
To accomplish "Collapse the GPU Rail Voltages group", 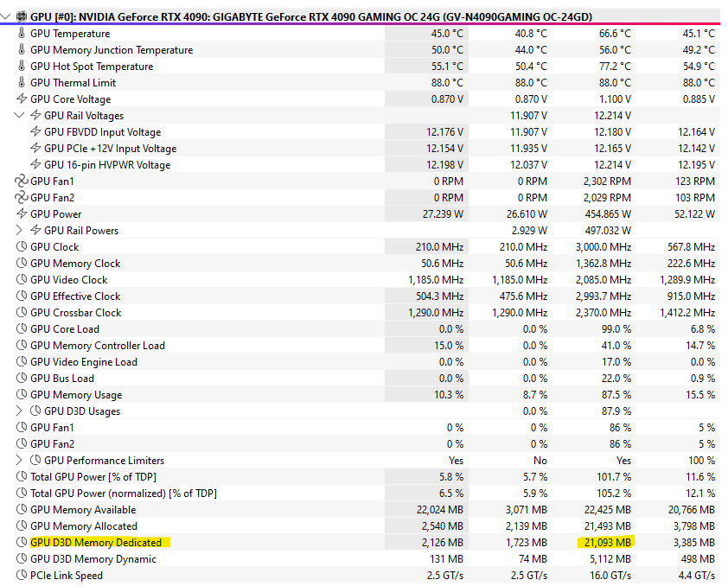I will [20, 116].
